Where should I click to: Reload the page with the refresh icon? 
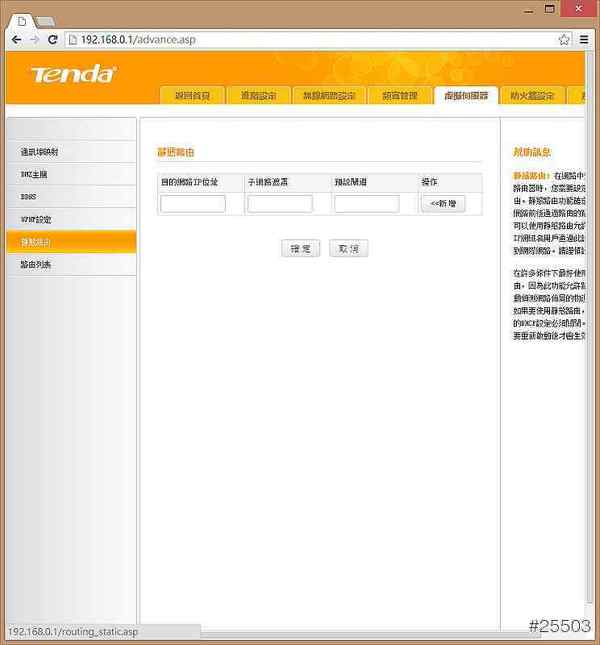53,40
